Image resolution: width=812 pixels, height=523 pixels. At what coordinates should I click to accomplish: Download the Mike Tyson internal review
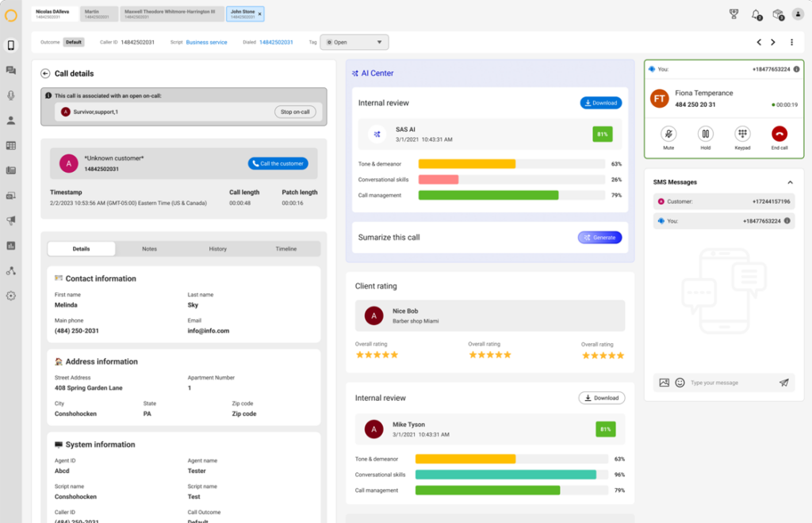tap(602, 398)
